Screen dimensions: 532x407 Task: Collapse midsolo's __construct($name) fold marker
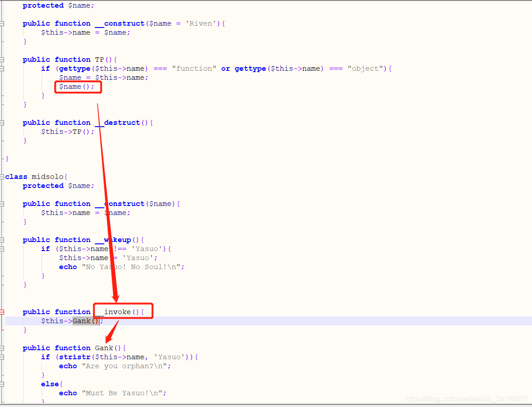(2, 204)
